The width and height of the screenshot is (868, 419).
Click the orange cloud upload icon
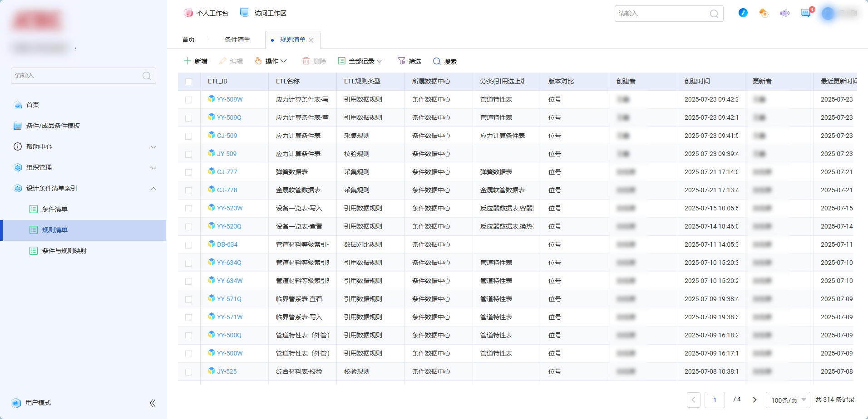764,13
